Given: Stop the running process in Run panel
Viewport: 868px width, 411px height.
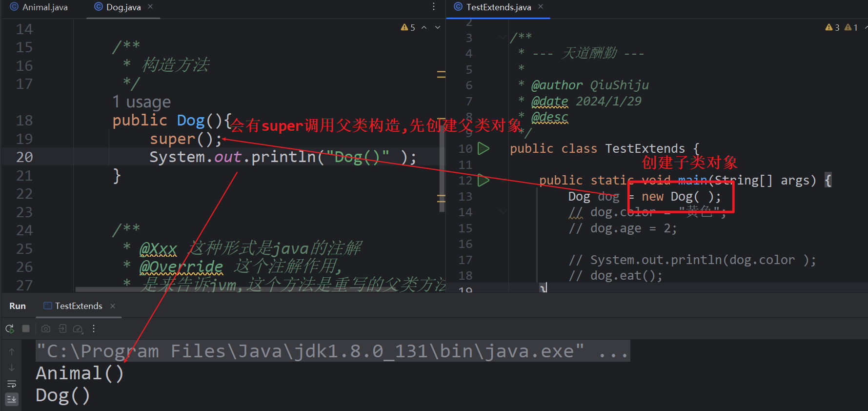Looking at the screenshot, I should click(26, 329).
